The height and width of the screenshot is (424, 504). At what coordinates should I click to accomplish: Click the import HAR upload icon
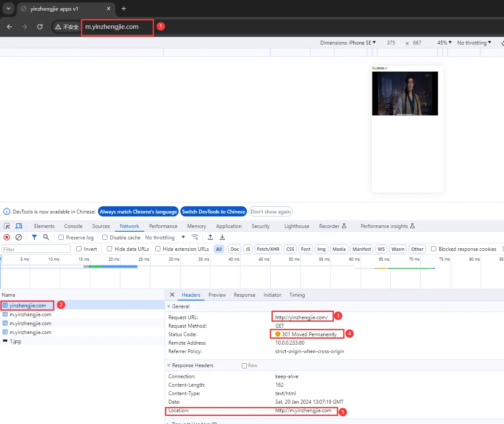pos(210,237)
